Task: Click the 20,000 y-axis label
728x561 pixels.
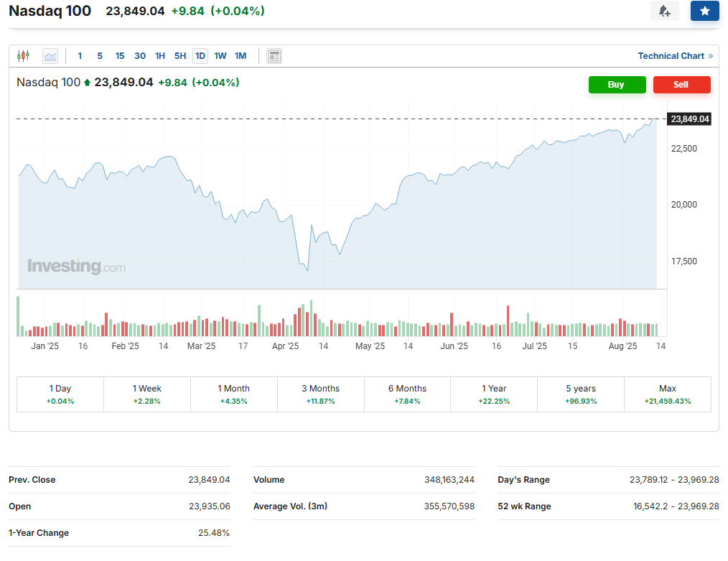Action: [x=684, y=205]
